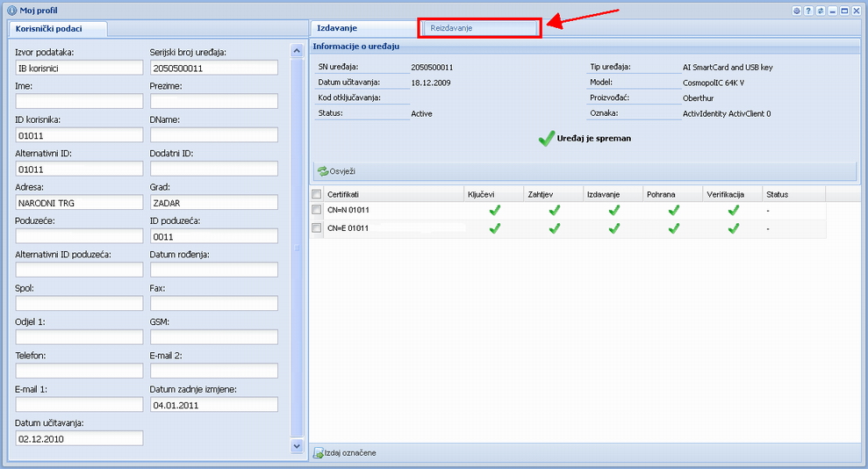
Task: Click Ključevi checkmark for CN=N 01011
Action: [494, 210]
